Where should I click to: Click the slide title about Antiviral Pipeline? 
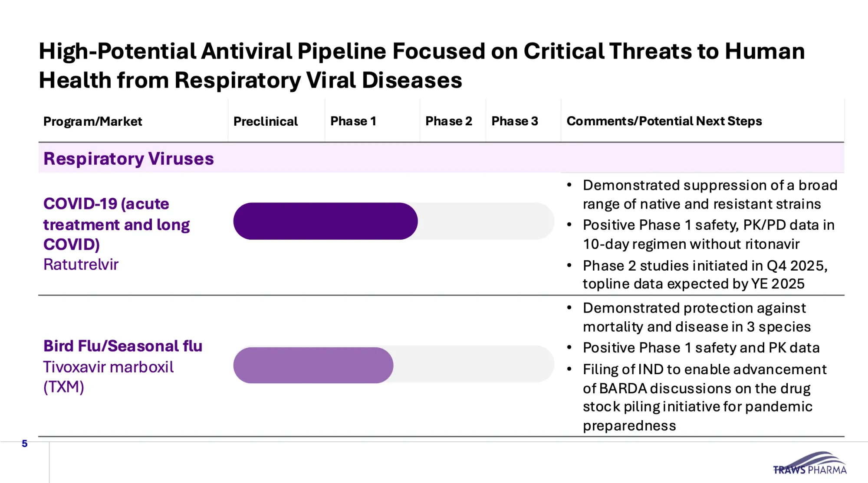[421, 65]
